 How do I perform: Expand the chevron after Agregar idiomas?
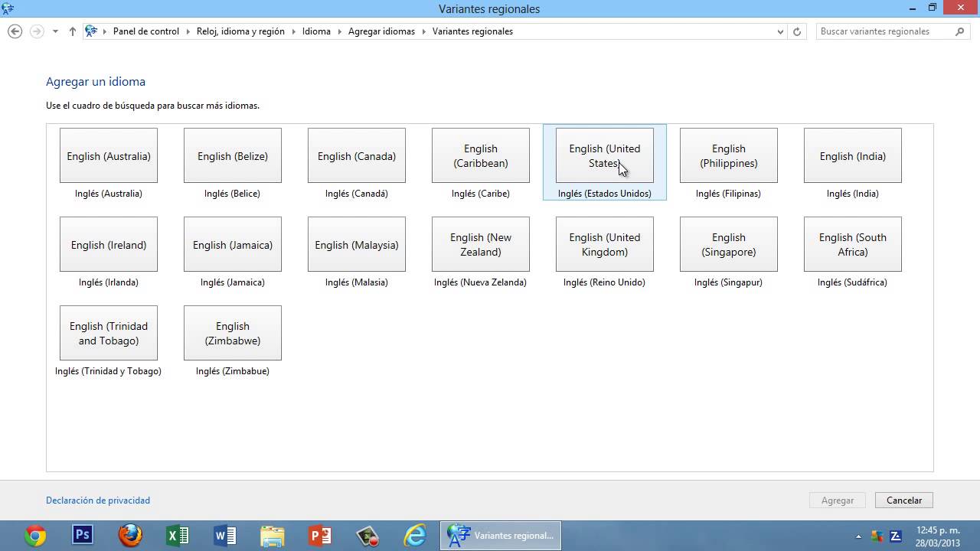pos(423,31)
